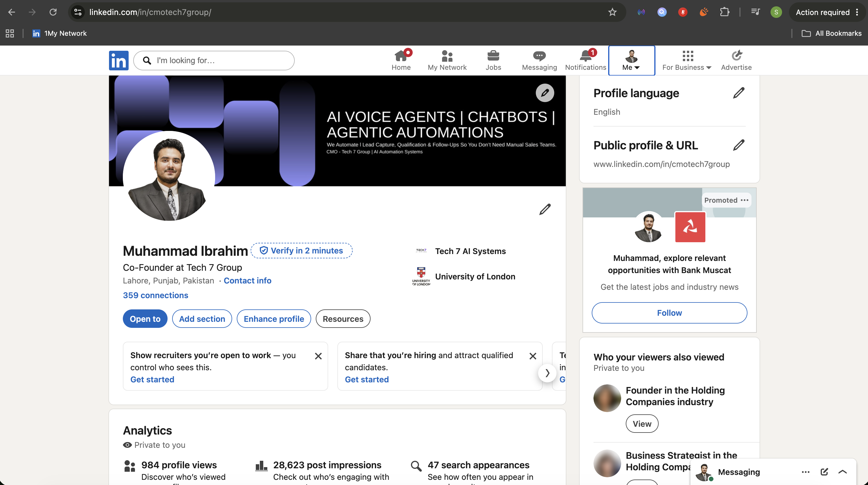
Task: Click the browser address bar URL
Action: (x=150, y=12)
